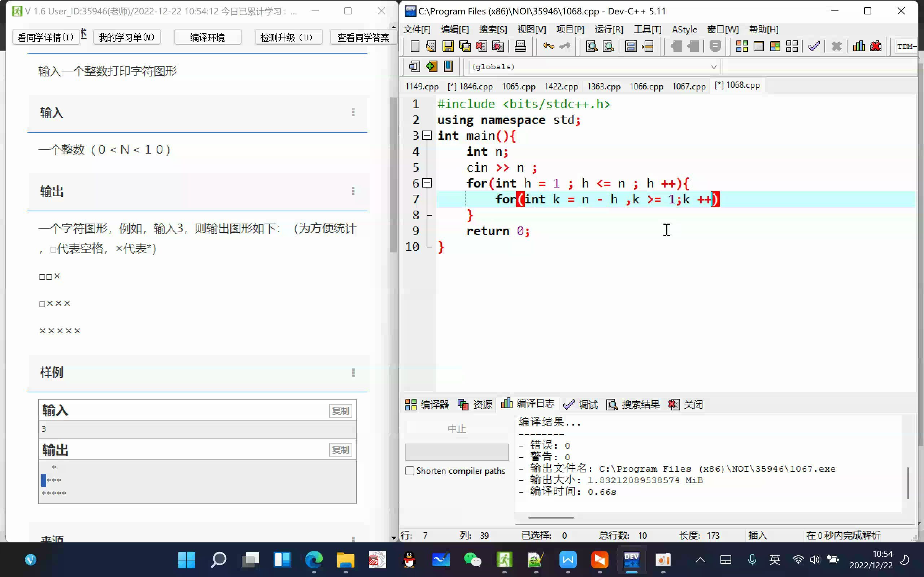Image resolution: width=924 pixels, height=577 pixels.
Task: Click the New source file icon
Action: pyautogui.click(x=415, y=47)
